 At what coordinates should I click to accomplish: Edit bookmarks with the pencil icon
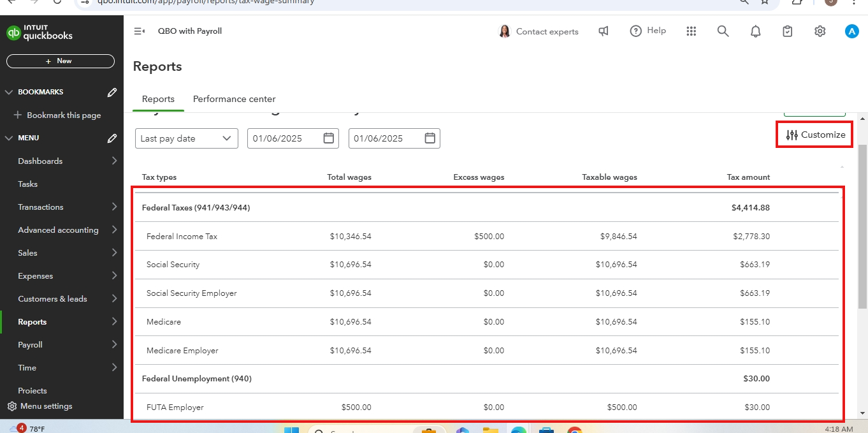click(112, 92)
